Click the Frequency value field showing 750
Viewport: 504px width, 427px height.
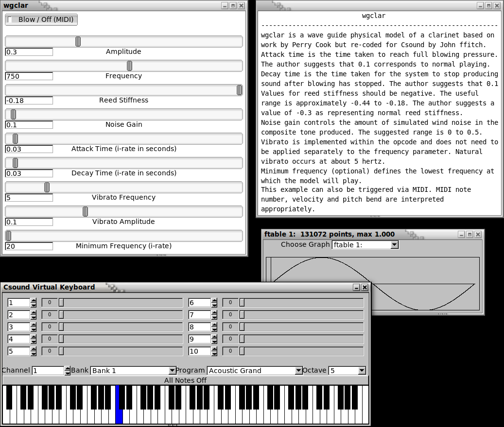pos(29,76)
